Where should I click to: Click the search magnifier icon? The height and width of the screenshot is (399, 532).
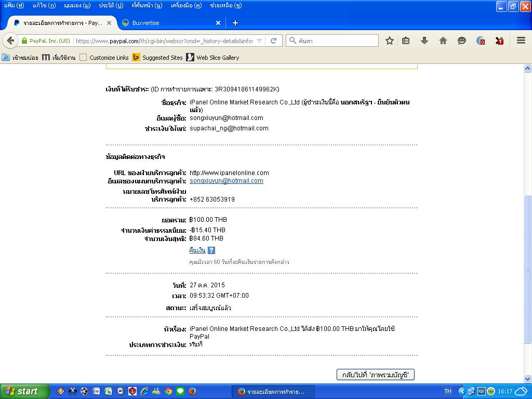292,41
